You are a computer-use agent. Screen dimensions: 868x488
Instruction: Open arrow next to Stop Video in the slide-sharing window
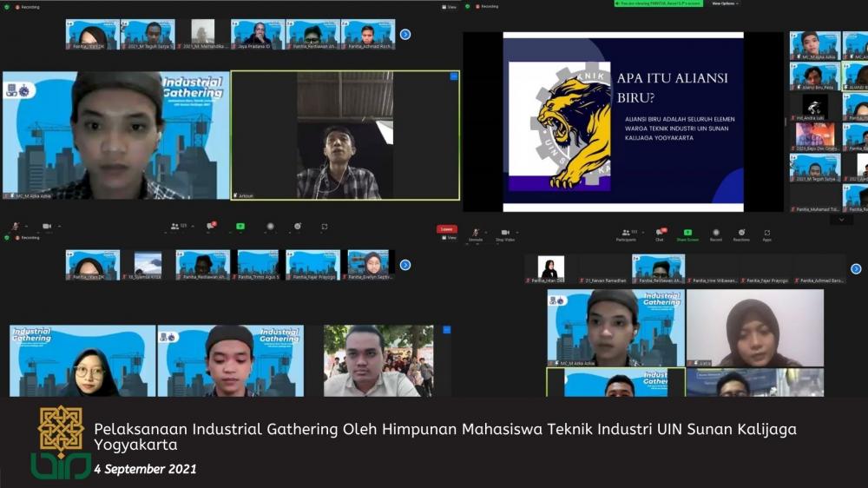[517, 233]
